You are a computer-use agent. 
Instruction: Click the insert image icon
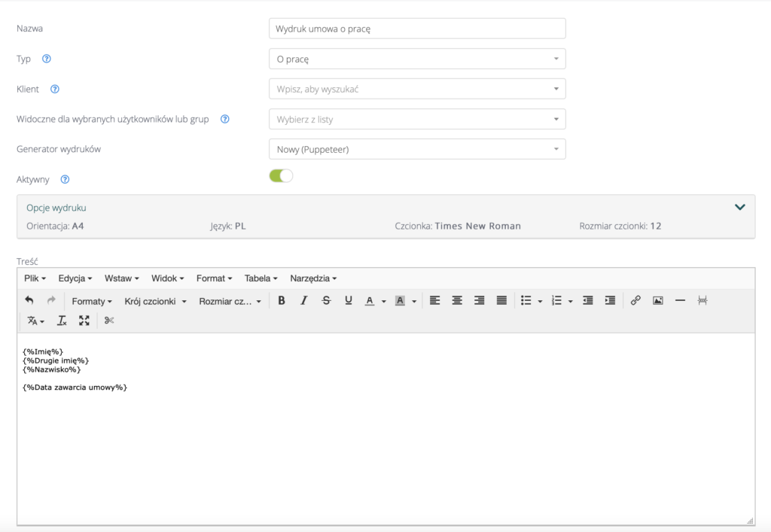658,300
